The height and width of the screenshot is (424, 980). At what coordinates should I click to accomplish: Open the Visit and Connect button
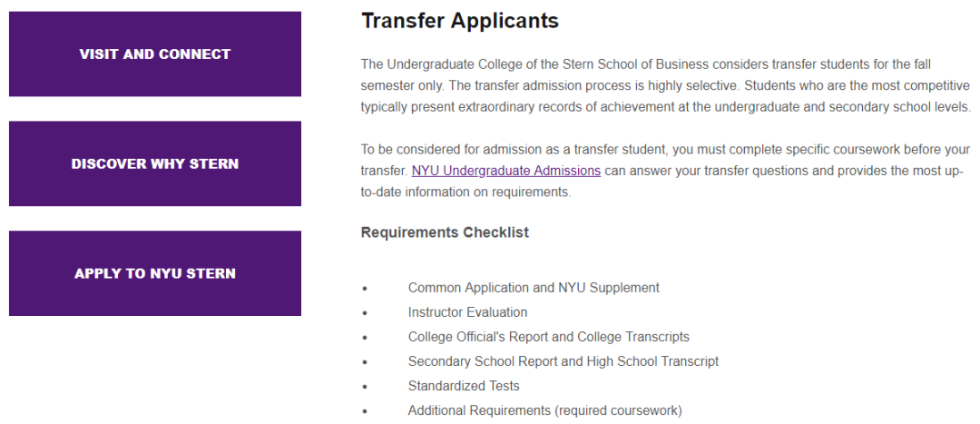(155, 54)
